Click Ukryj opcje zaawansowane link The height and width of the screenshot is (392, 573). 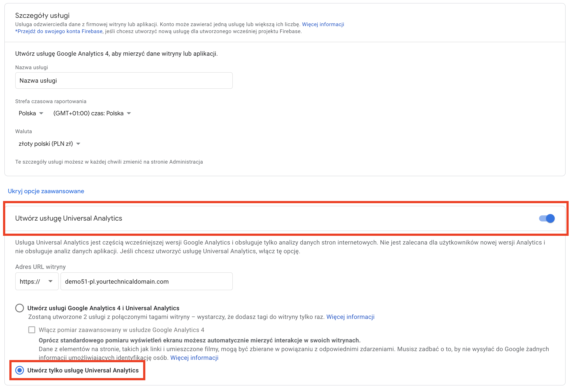pos(46,191)
